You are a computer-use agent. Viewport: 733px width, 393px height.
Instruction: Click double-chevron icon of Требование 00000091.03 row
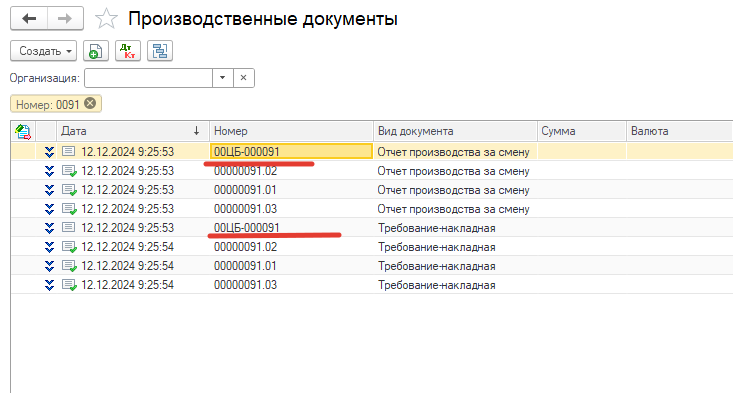click(49, 285)
